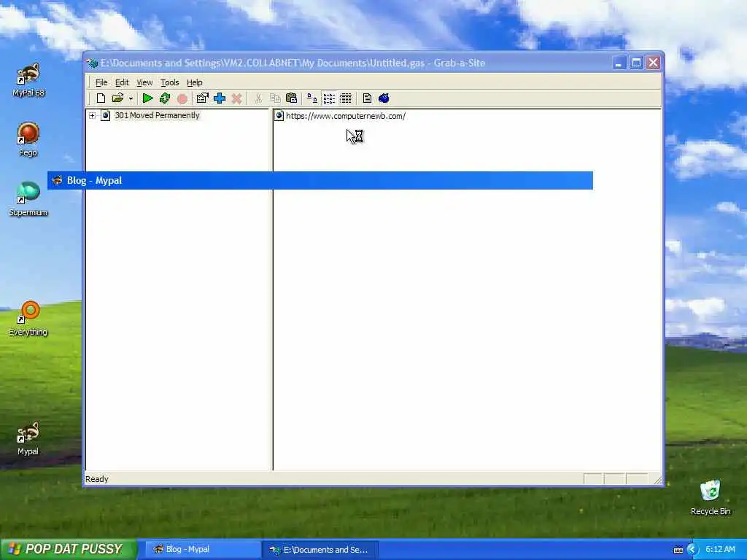Open the Tools menu

[x=169, y=82]
